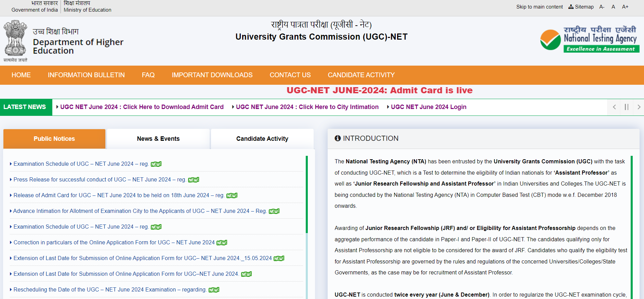
Task: Click the Government of India emblem logo
Action: [15, 41]
